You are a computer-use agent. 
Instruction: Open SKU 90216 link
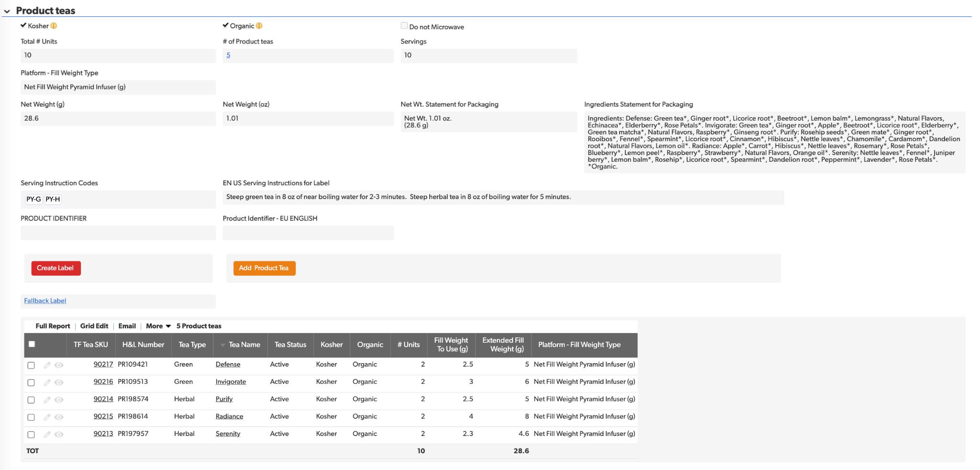coord(103,381)
